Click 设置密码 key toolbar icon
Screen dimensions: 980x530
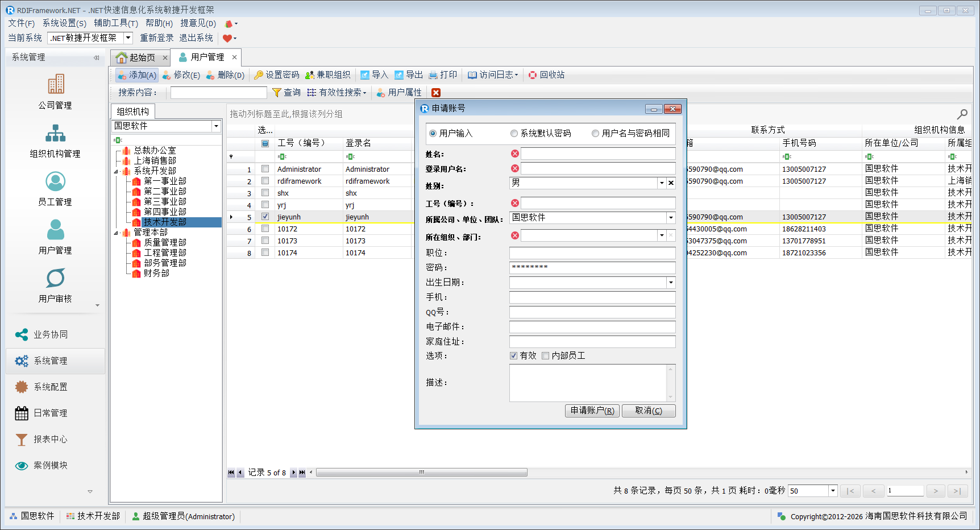pos(259,75)
